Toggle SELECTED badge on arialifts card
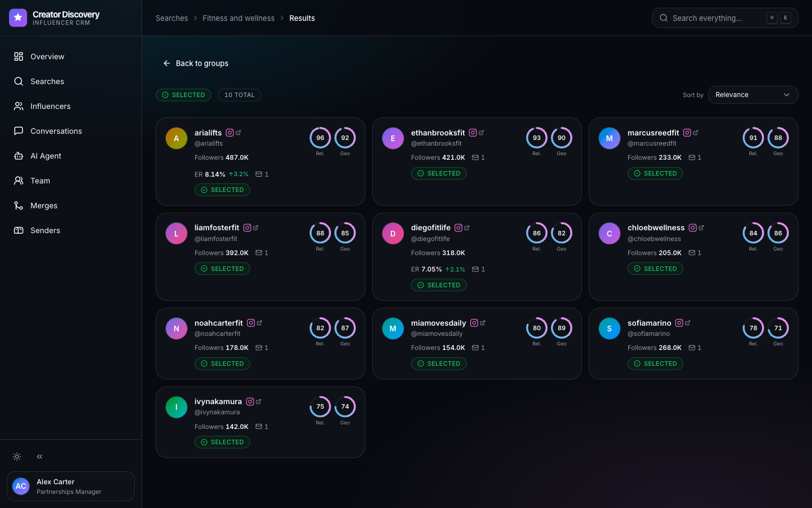Viewport: 812px width, 508px height. (x=222, y=190)
